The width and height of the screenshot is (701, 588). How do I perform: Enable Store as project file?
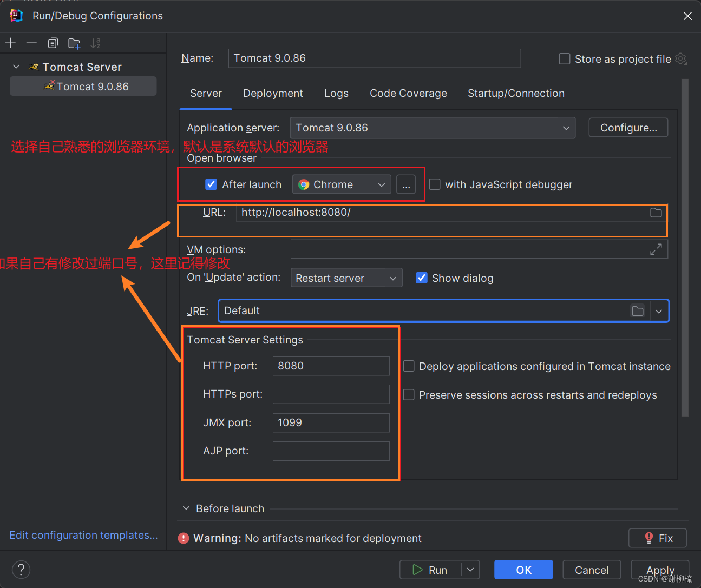click(x=564, y=59)
